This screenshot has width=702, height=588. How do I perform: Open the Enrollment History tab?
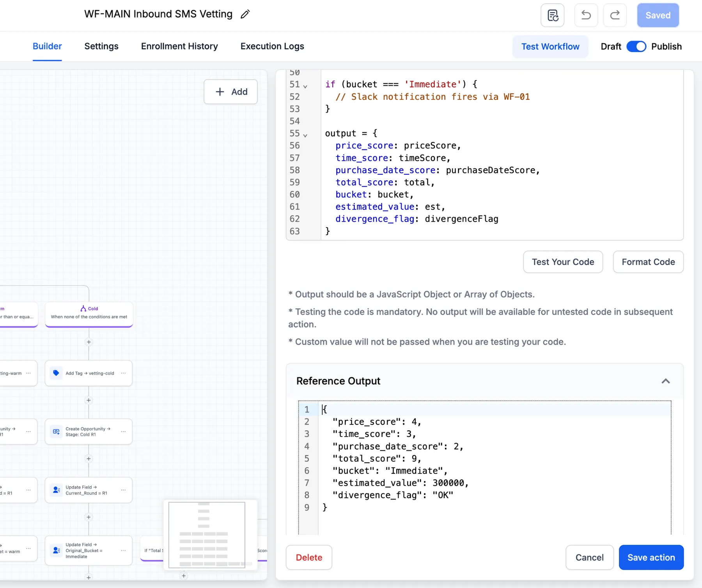179,46
